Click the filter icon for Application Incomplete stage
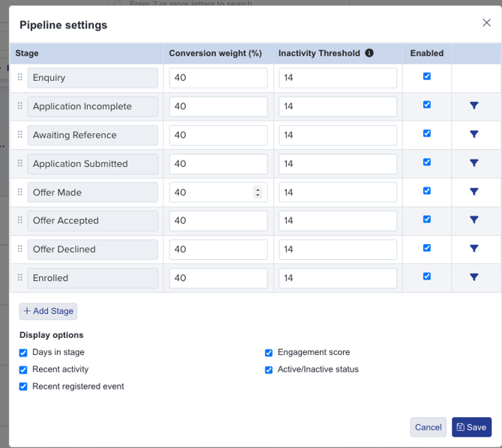This screenshot has height=448, width=502. 474,106
